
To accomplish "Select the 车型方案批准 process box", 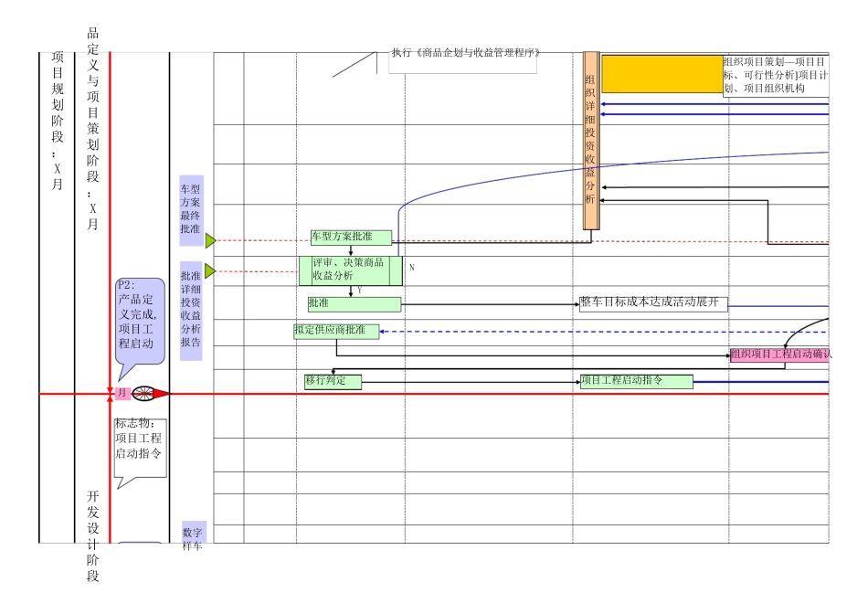I will (351, 238).
